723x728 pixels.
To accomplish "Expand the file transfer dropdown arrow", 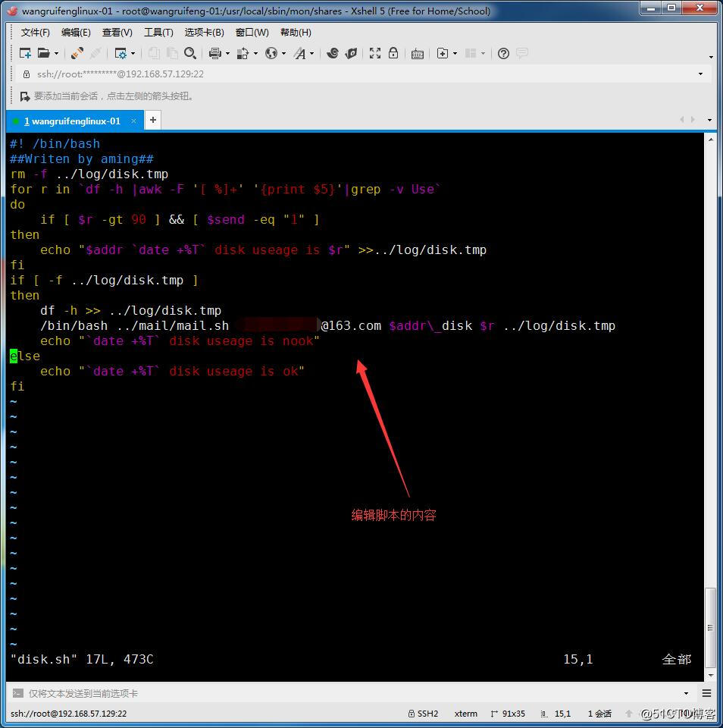I will 255,54.
